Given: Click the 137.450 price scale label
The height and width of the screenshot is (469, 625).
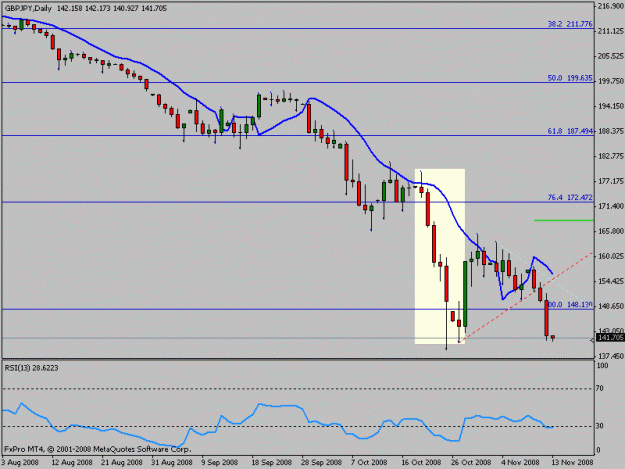Looking at the screenshot, I should (x=611, y=356).
